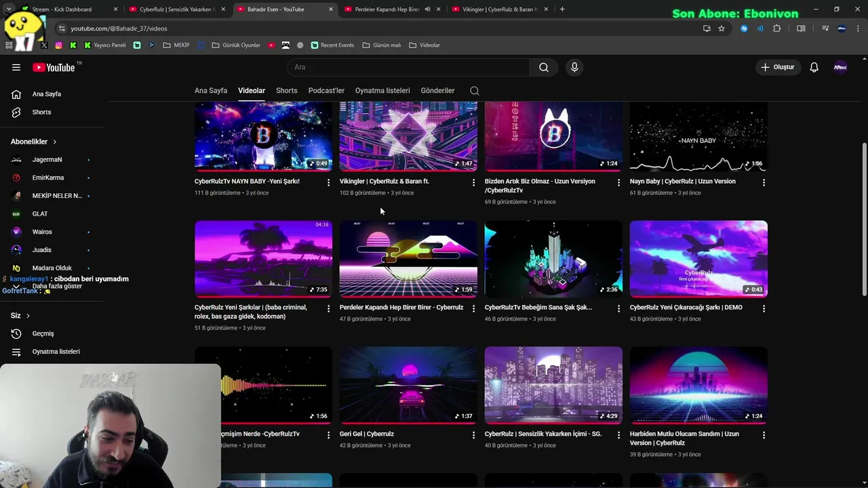
Task: Click the search magnifier button in the top bar
Action: click(544, 67)
